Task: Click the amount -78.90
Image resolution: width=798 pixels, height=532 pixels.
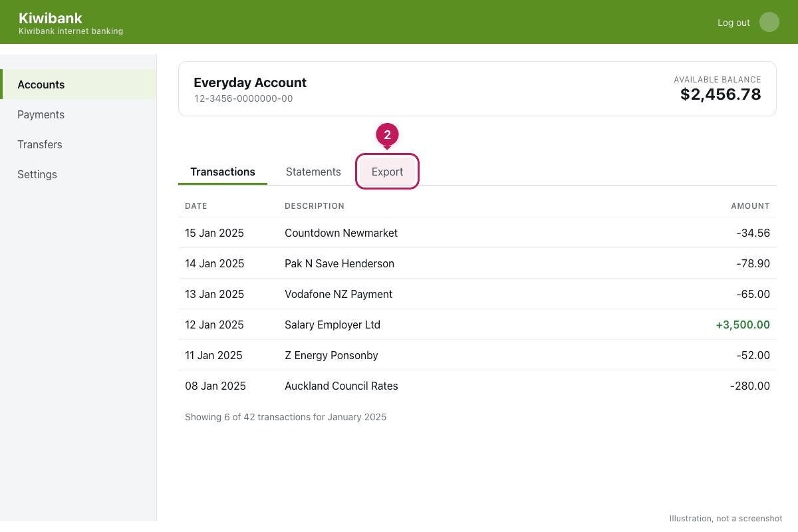Action: coord(753,263)
